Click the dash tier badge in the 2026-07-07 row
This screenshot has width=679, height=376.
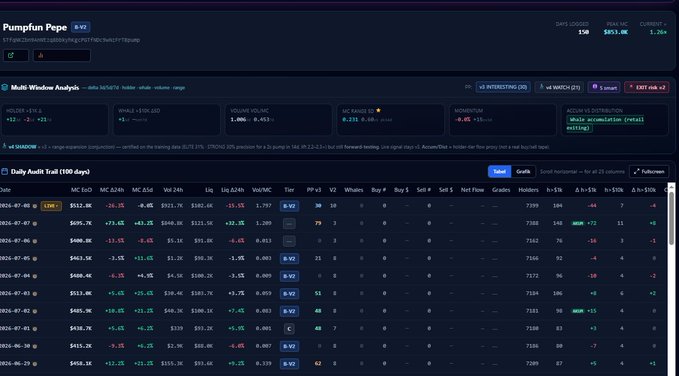coord(289,224)
